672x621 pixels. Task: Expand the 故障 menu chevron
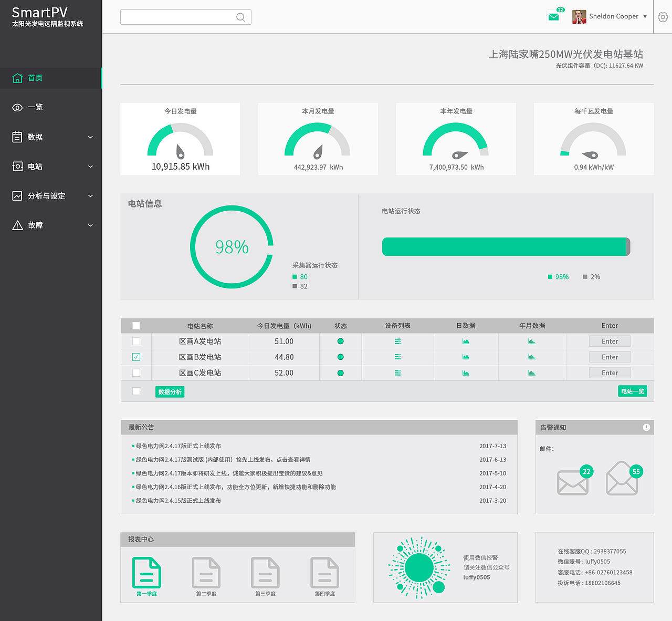click(90, 225)
